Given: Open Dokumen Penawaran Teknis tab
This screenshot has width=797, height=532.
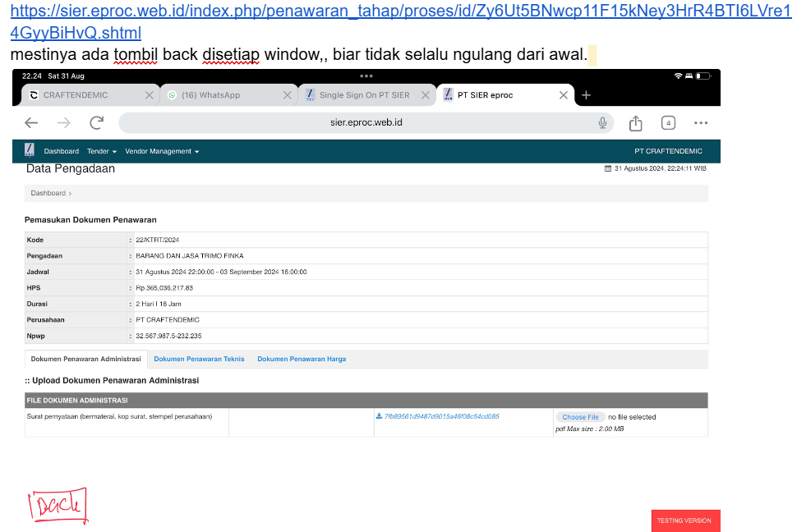Looking at the screenshot, I should (x=199, y=359).
